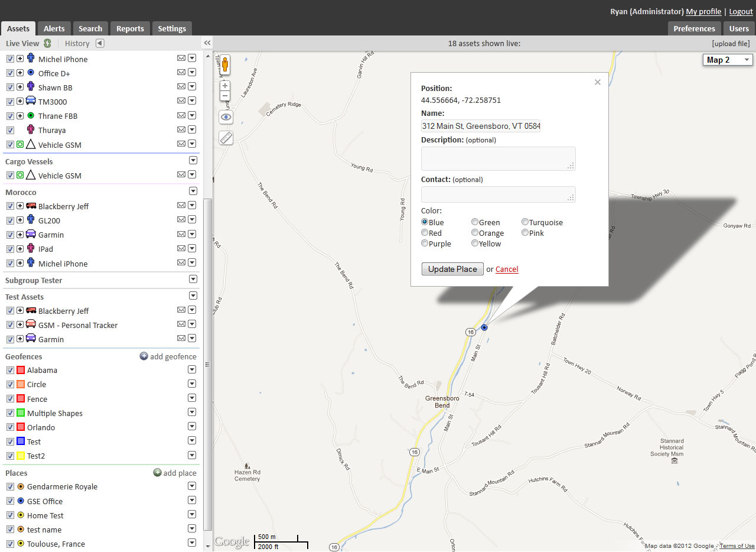
Task: Click inside the Name text field
Action: pyautogui.click(x=480, y=126)
